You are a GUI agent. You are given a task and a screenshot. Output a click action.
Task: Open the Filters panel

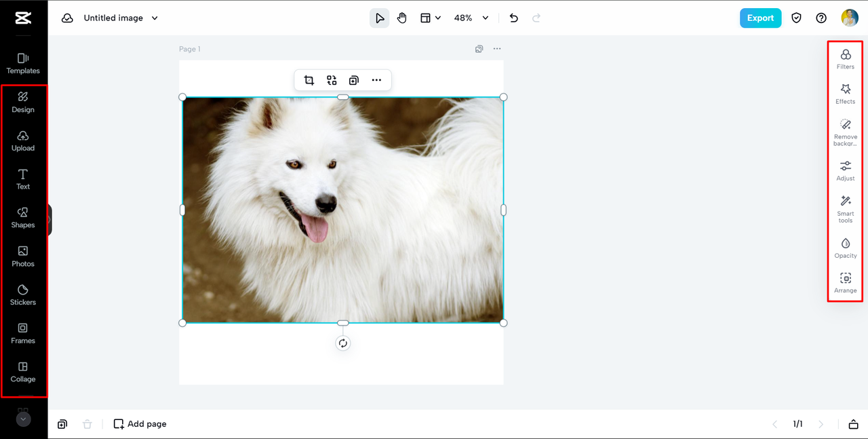[846, 59]
